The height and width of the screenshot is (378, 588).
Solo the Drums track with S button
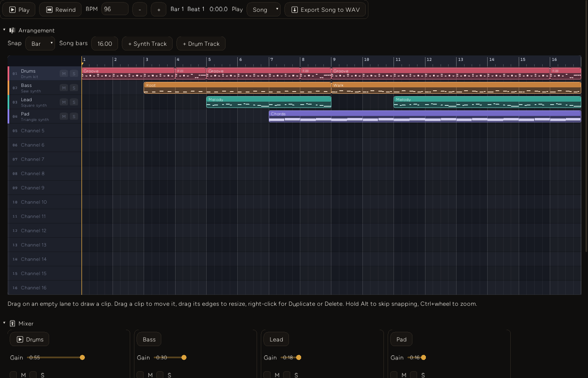pos(74,73)
